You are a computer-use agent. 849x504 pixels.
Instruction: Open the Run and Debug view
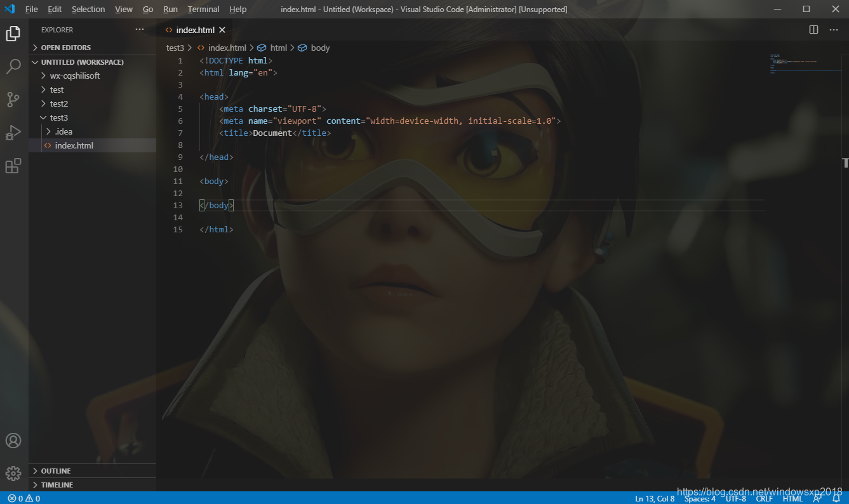13,133
